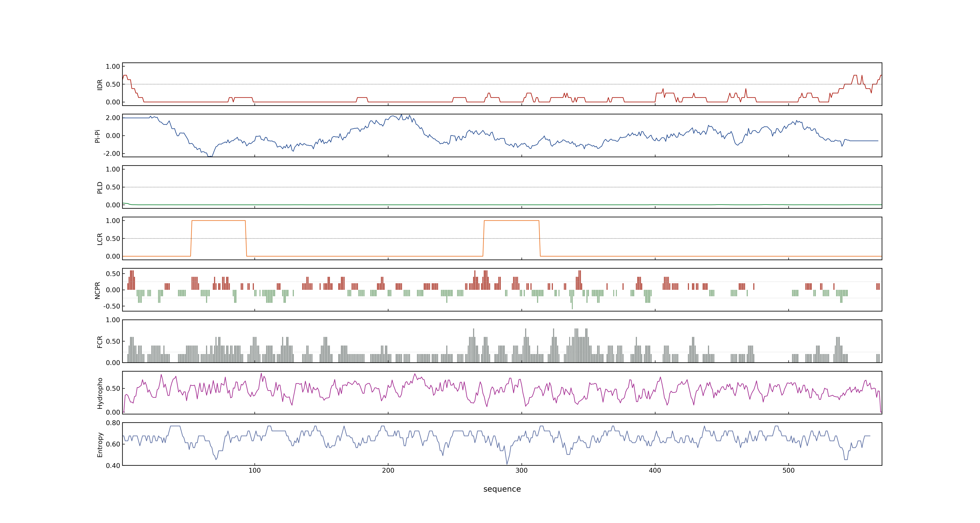Click the x-axis tick label 100
The width and height of the screenshot is (980, 523).
click(x=254, y=470)
